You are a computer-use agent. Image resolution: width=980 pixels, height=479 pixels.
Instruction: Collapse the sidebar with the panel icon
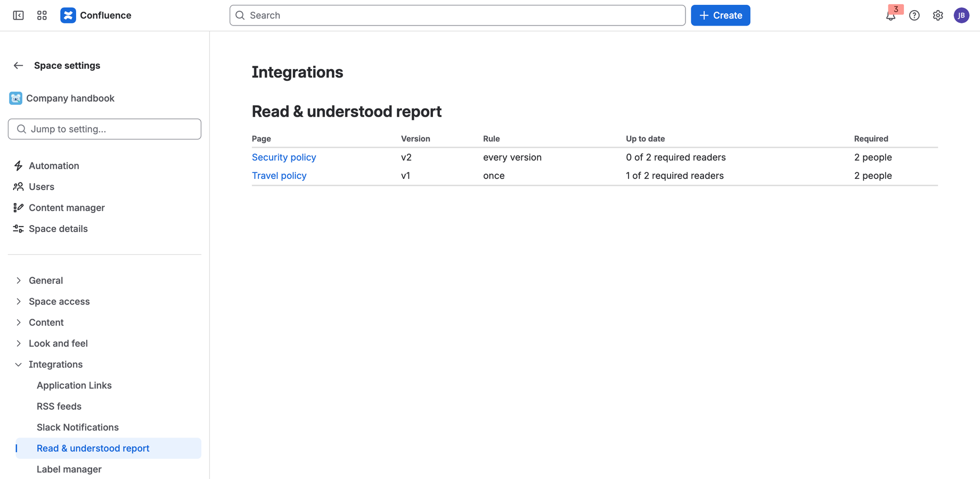[x=18, y=15]
